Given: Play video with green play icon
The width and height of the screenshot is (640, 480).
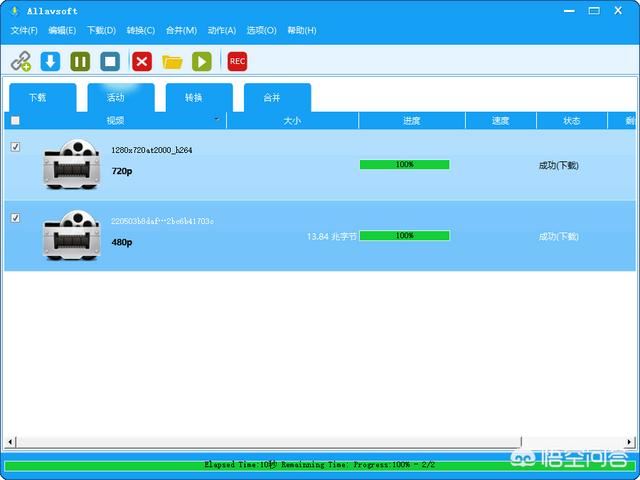Looking at the screenshot, I should (x=202, y=62).
